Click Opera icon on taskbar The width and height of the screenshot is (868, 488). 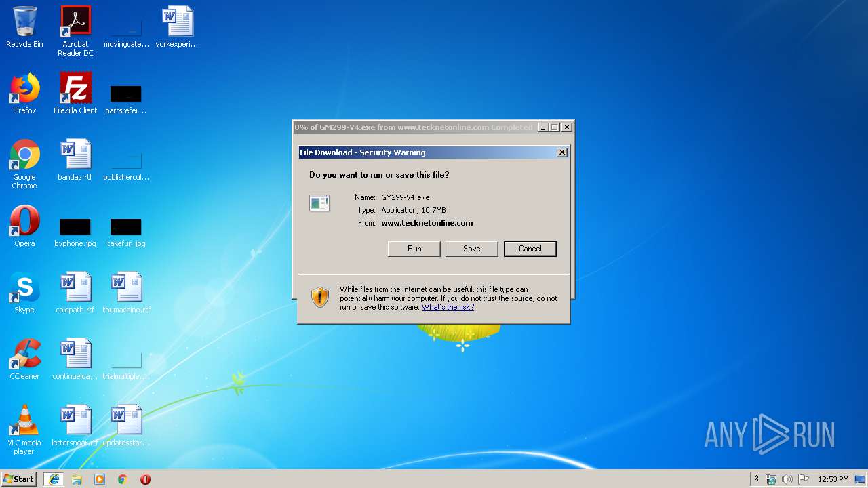click(x=145, y=479)
